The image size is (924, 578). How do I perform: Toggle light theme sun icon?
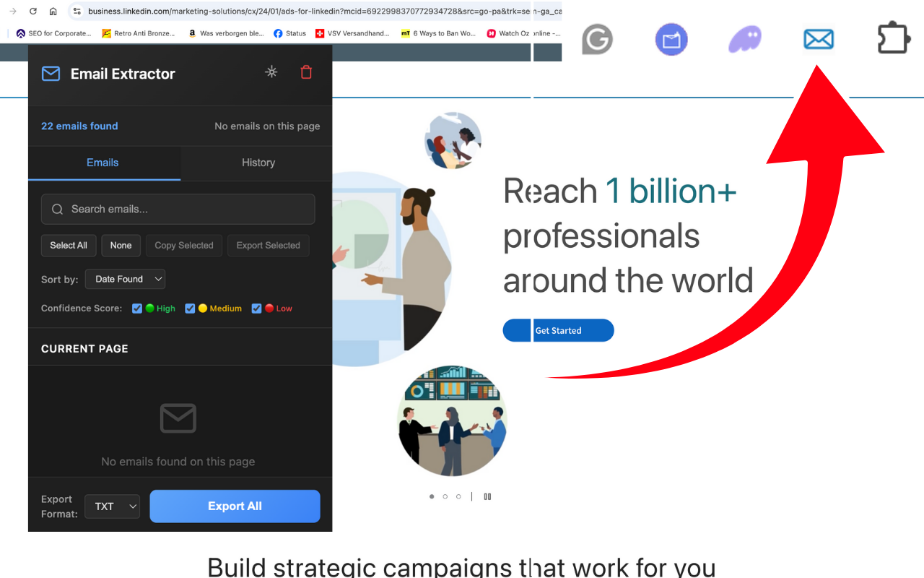click(x=271, y=72)
